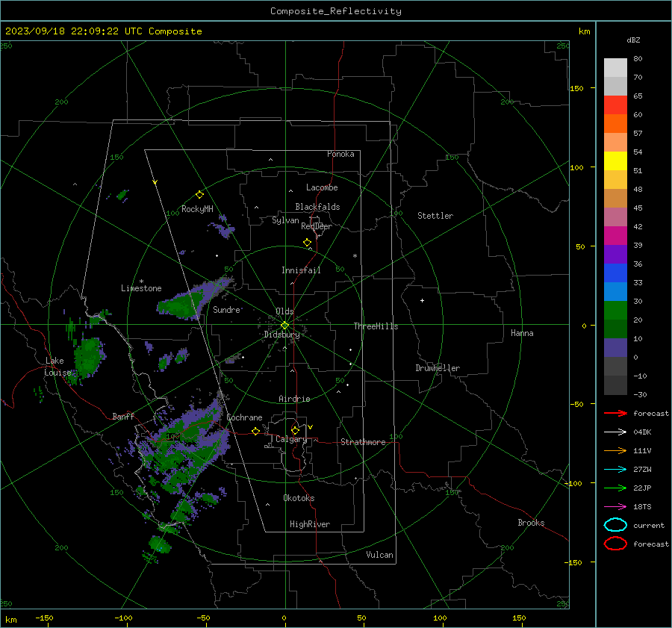Select the slate-purple 10-0 dBZ swatch
This screenshot has height=628, width=672.
coord(615,348)
